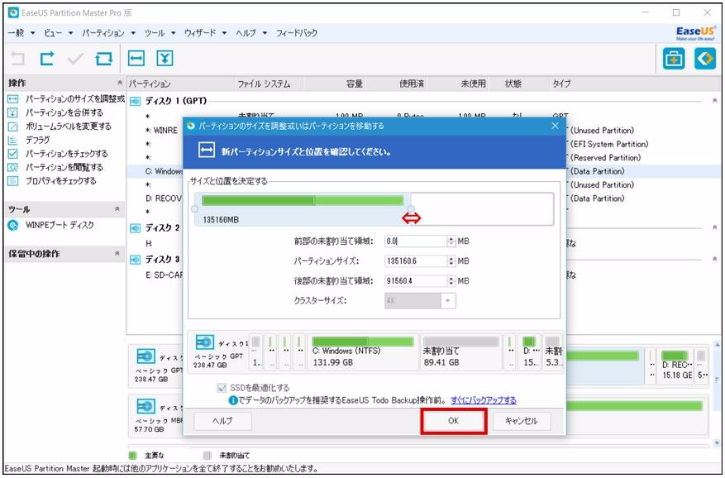Viewport: 725px width, 478px height.
Task: Click the grayed-out Undo toolbar icon
Action: click(18, 59)
